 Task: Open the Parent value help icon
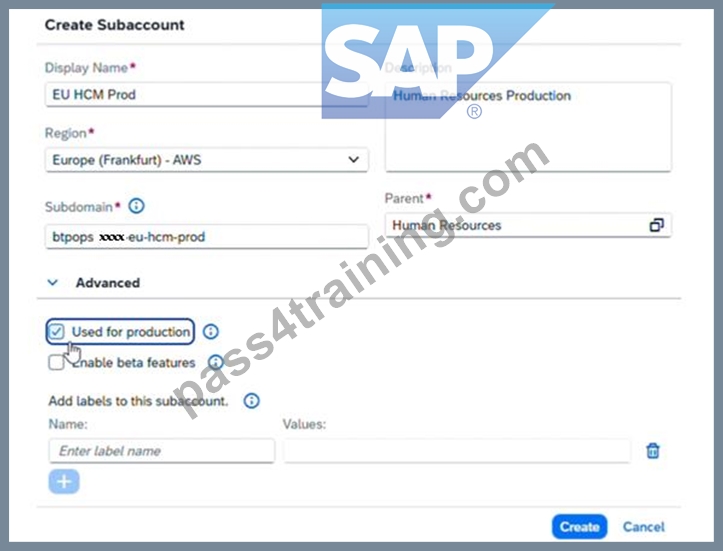pos(656,225)
